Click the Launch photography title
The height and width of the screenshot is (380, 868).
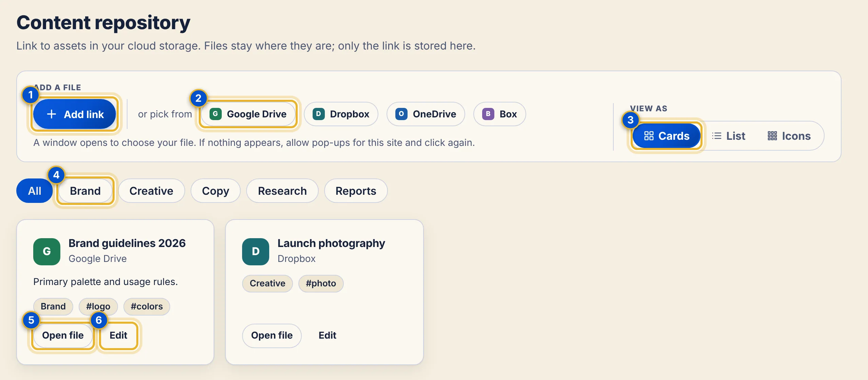pos(331,243)
